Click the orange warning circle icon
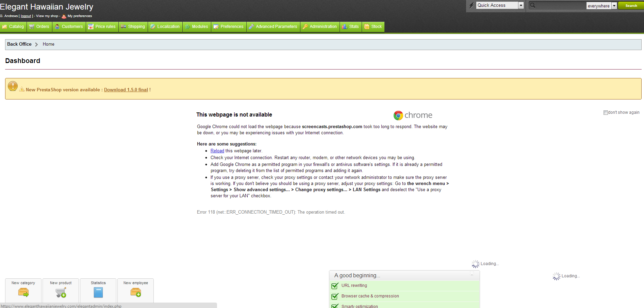644x308 pixels. point(13,86)
